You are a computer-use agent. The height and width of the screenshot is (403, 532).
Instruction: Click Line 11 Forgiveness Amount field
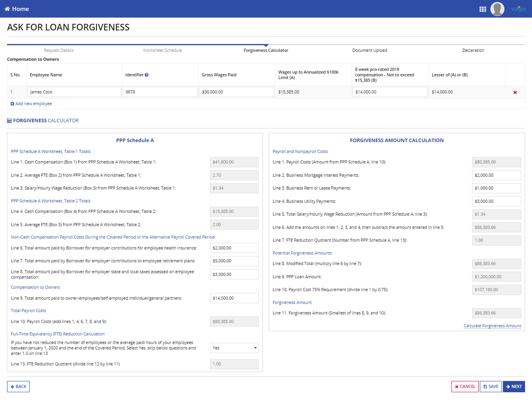496,313
